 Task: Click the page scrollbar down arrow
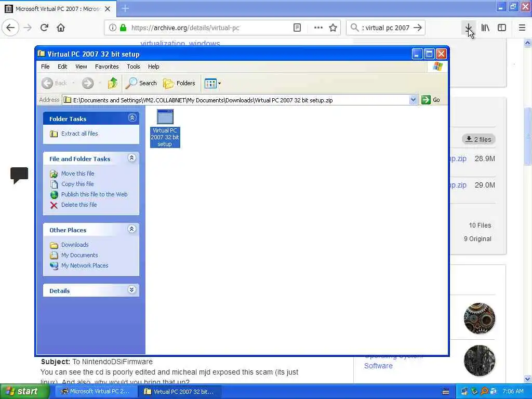[528, 379]
